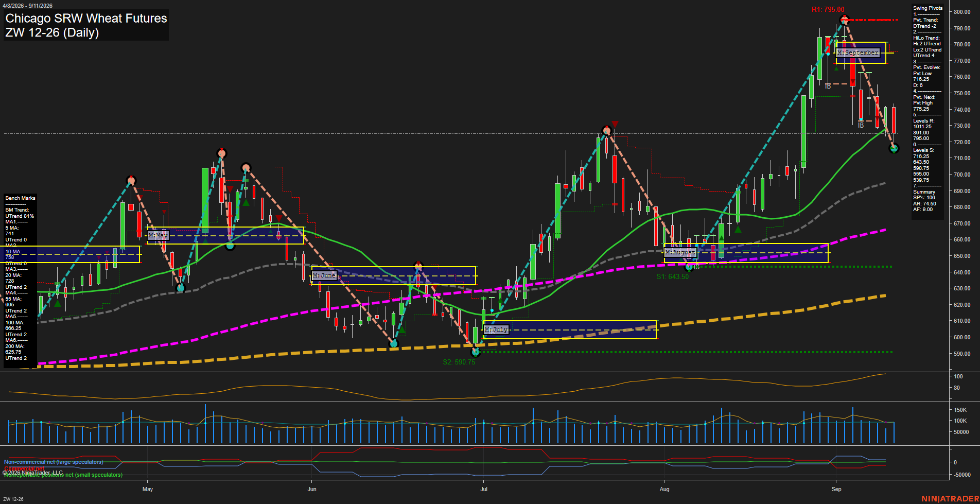Click the -50000 COT axis label
Viewport: 980px width, 504px height.
click(x=962, y=475)
